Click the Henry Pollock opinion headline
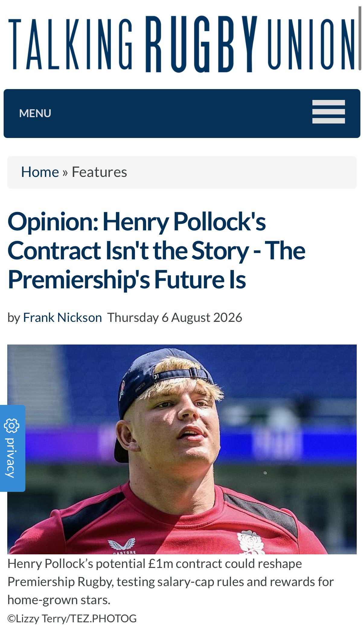Viewport: 364px width, 625px height. tap(156, 250)
